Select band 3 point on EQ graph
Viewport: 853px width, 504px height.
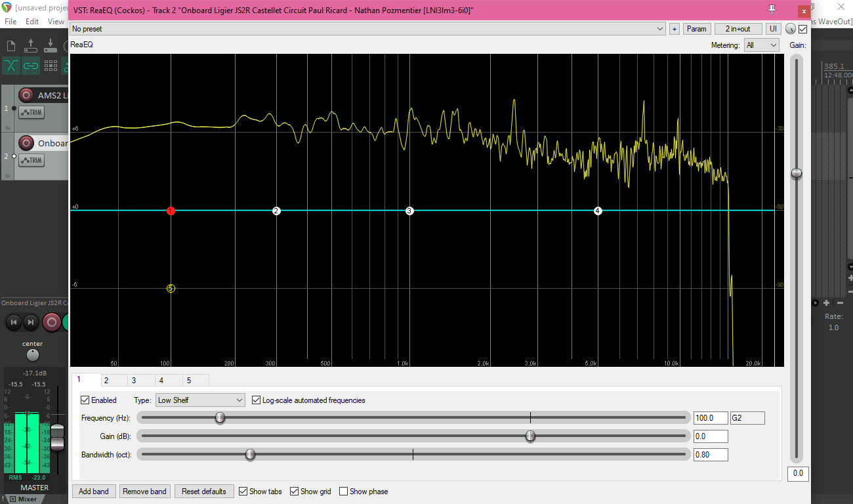tap(409, 211)
